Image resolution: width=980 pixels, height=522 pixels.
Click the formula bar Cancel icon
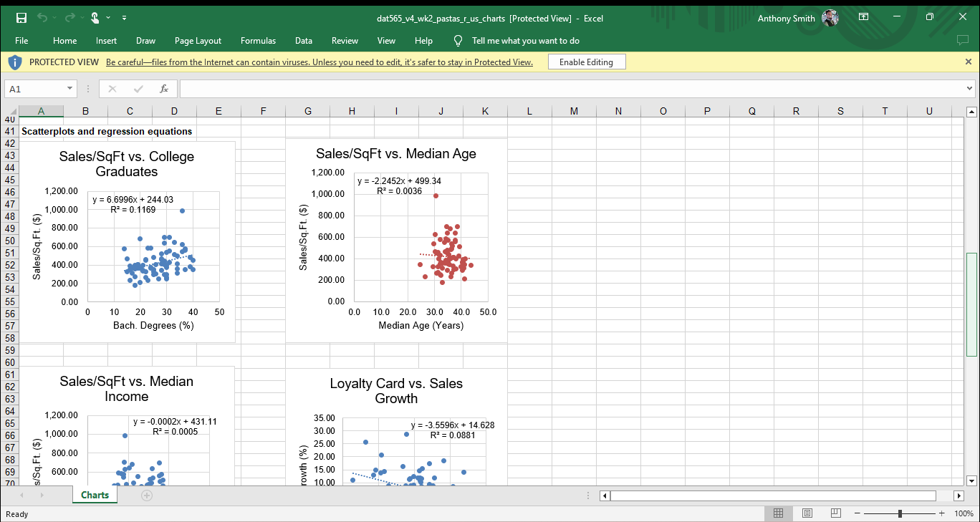click(x=112, y=89)
